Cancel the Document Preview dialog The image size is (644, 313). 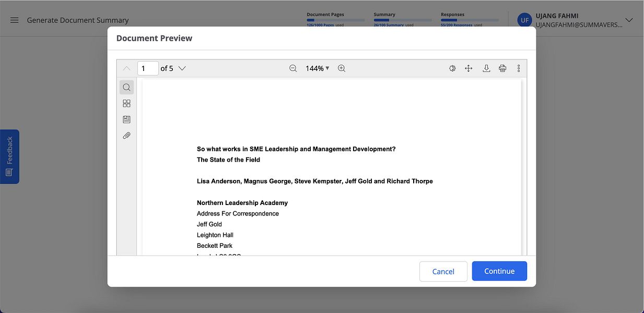coord(443,271)
